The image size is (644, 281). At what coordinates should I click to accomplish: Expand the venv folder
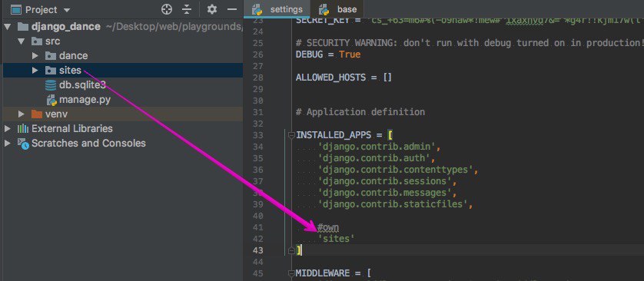click(21, 114)
